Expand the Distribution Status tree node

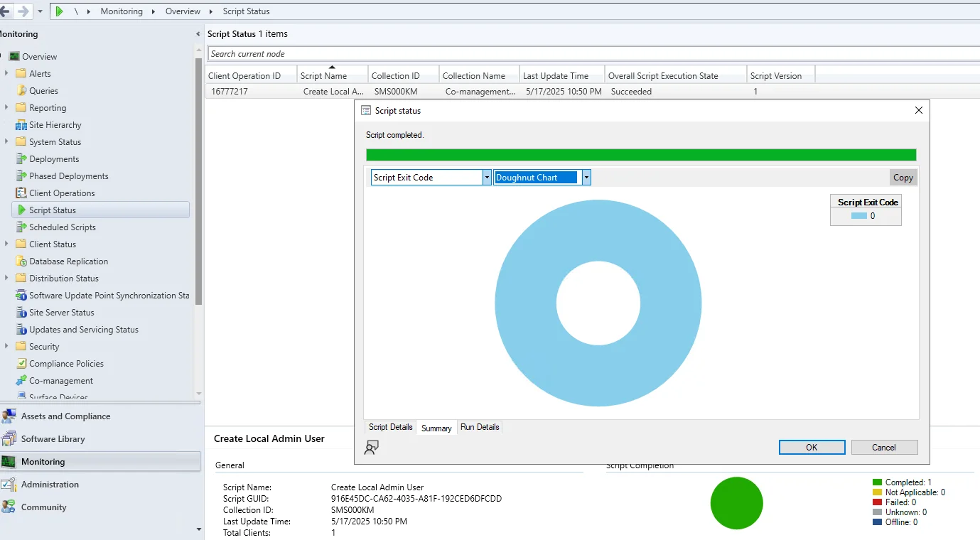click(x=6, y=278)
